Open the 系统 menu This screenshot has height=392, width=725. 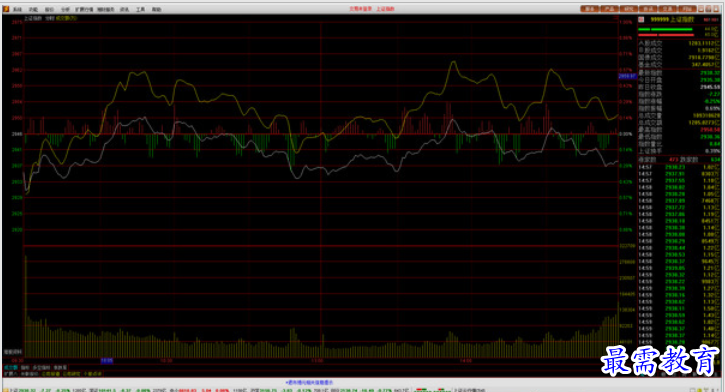[17, 9]
